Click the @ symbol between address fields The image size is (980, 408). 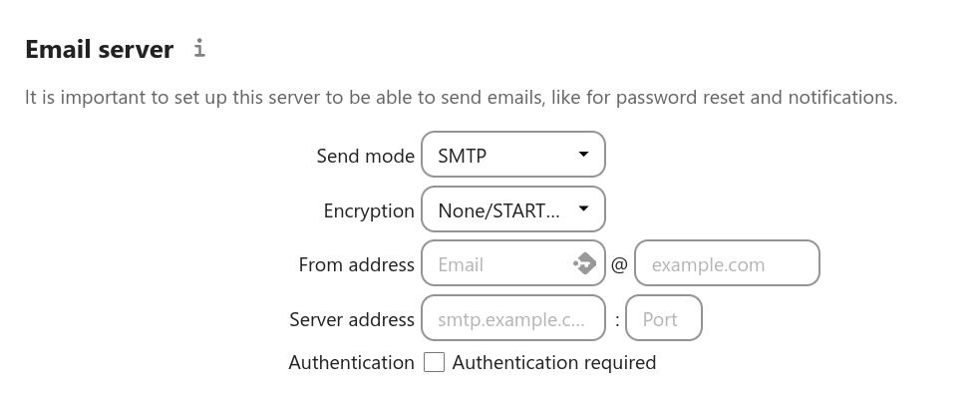tap(619, 264)
